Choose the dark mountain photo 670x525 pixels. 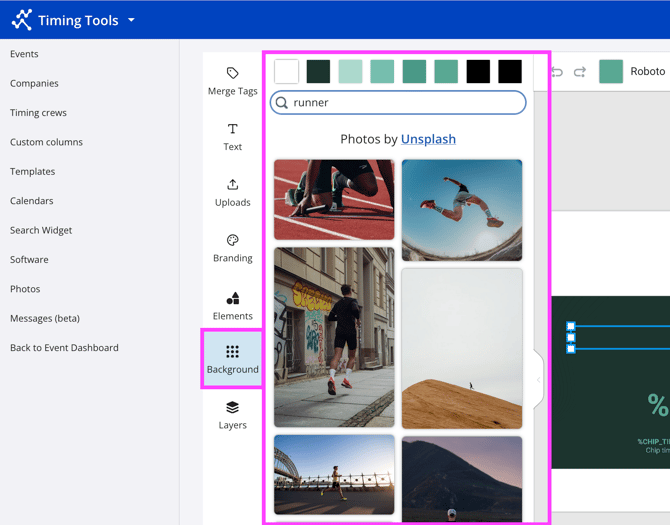click(x=462, y=479)
